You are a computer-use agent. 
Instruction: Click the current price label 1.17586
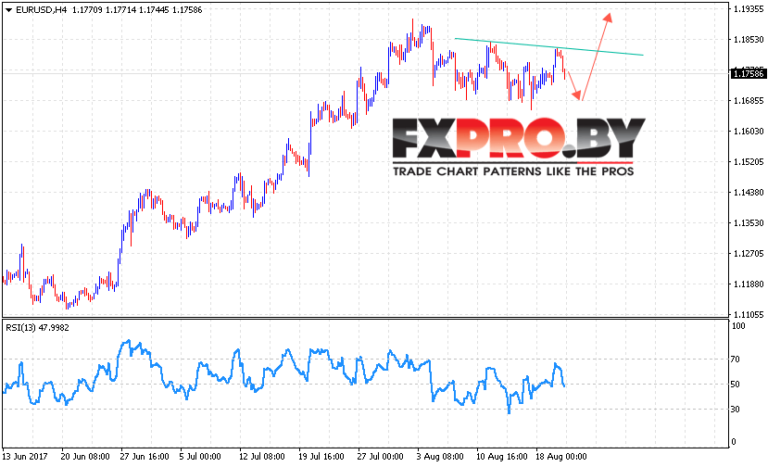click(747, 74)
